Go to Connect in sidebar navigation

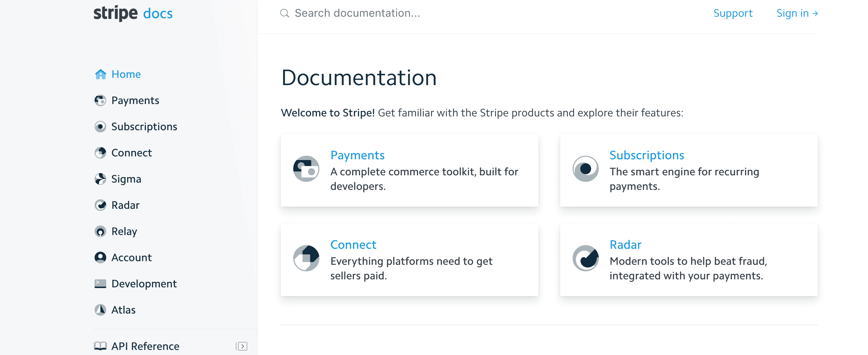tap(131, 153)
